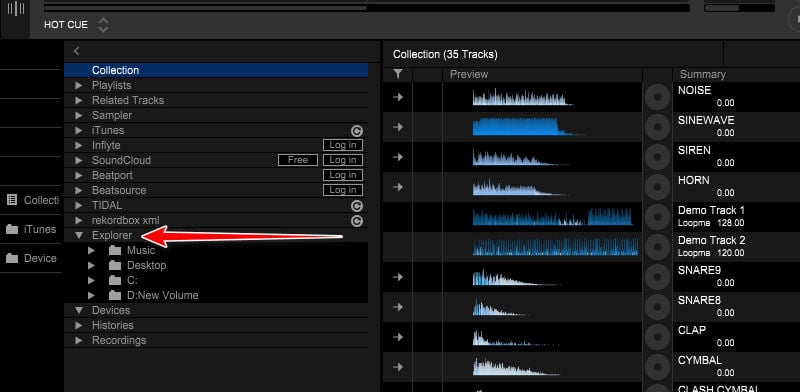This screenshot has height=392, width=800.
Task: Expand the D:New Volume folder
Action: (91, 296)
